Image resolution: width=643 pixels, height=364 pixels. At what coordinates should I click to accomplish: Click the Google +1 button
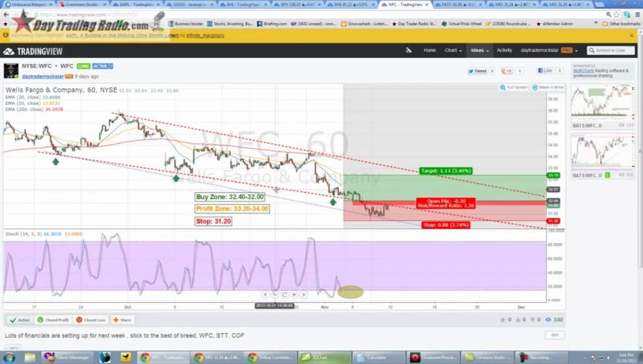click(507, 71)
